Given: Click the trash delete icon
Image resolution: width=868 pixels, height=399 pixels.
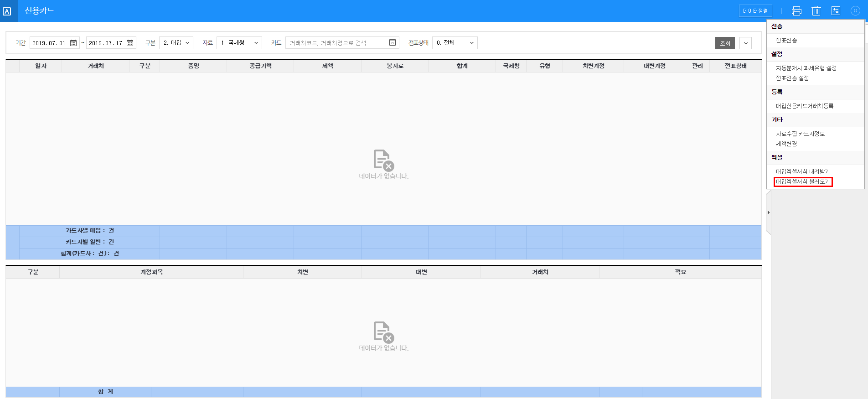Looking at the screenshot, I should coord(816,11).
